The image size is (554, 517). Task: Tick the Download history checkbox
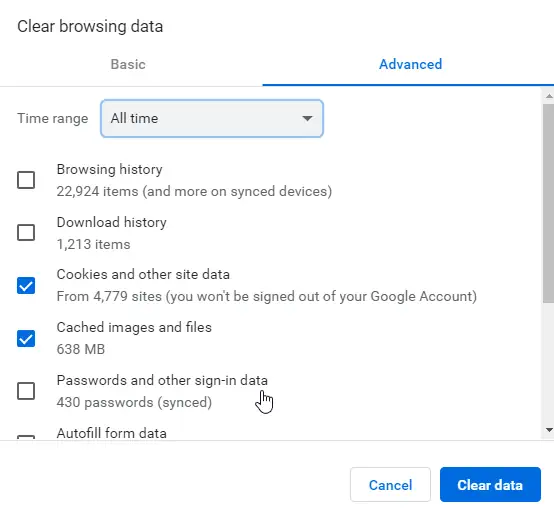pos(26,233)
